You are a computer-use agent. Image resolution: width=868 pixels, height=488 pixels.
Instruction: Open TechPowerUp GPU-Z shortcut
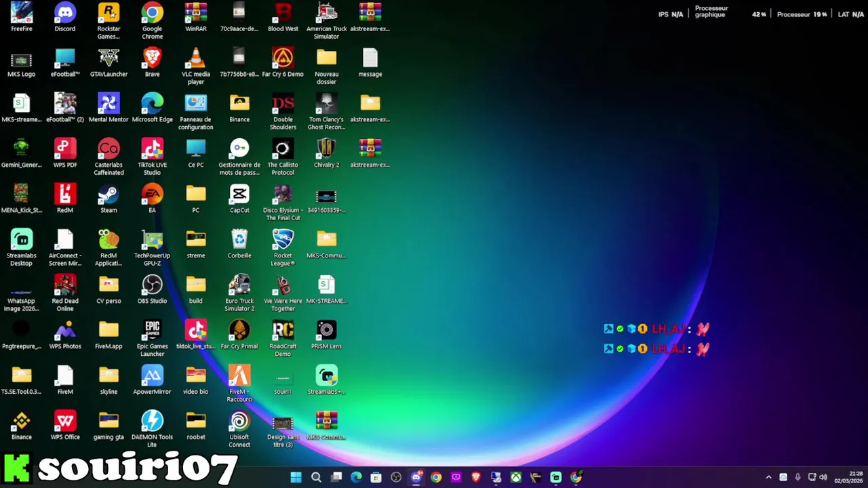pos(152,248)
